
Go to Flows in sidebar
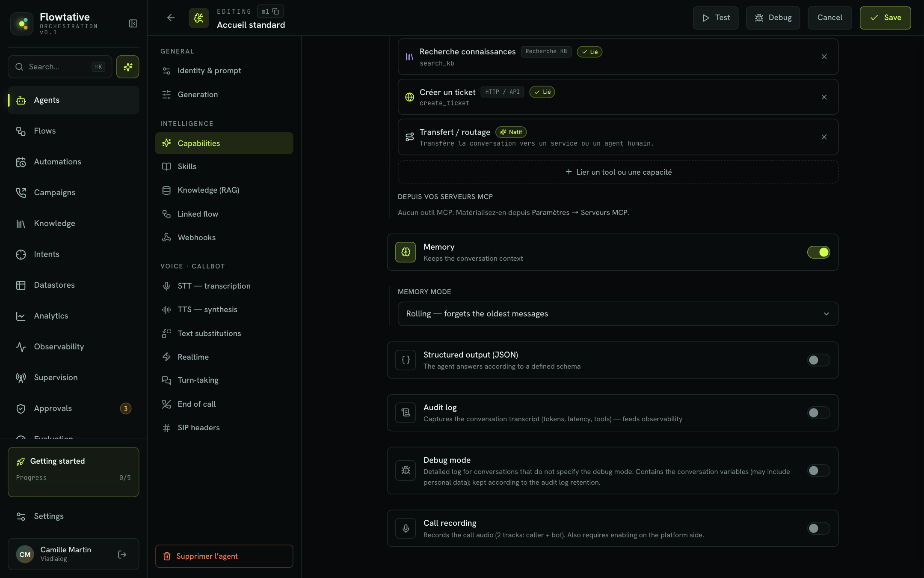(x=74, y=131)
